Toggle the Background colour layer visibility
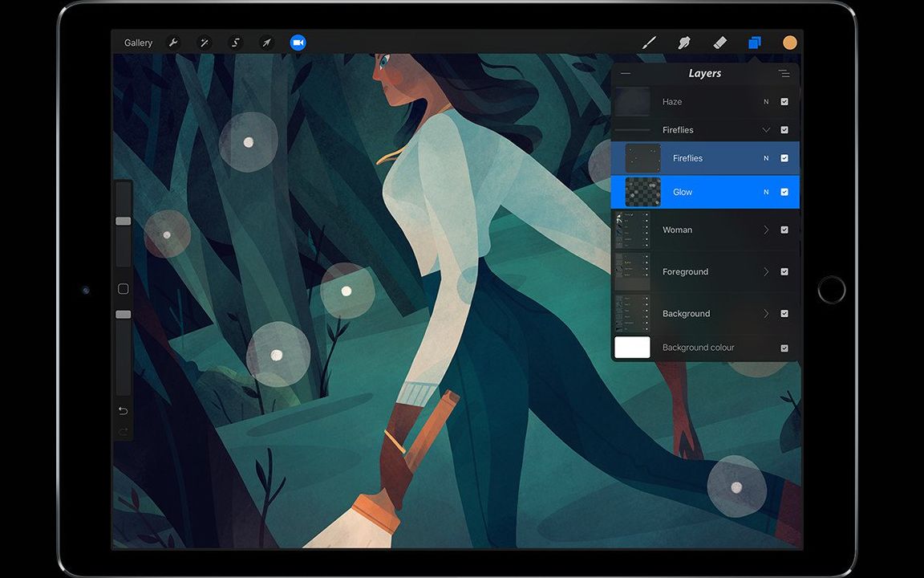 (x=784, y=348)
